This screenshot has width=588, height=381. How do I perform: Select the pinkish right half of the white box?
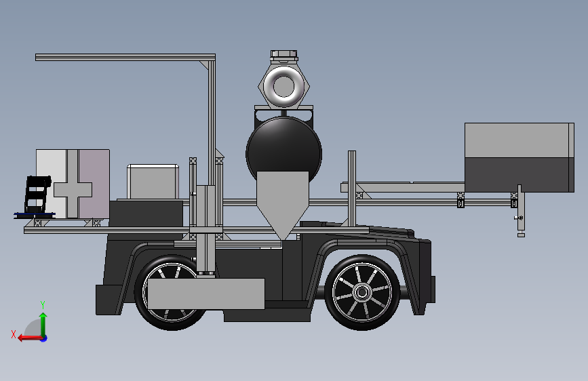click(x=94, y=184)
